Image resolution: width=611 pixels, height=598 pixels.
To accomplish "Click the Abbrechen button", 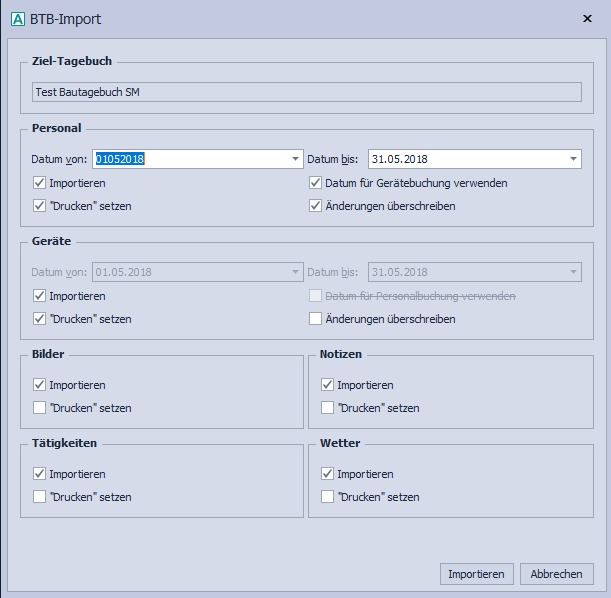I will [x=557, y=574].
